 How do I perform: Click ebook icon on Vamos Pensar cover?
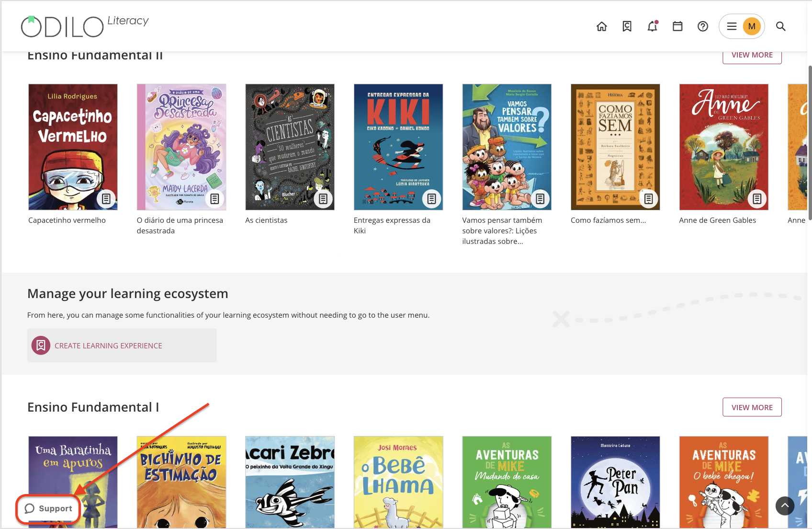coord(540,198)
